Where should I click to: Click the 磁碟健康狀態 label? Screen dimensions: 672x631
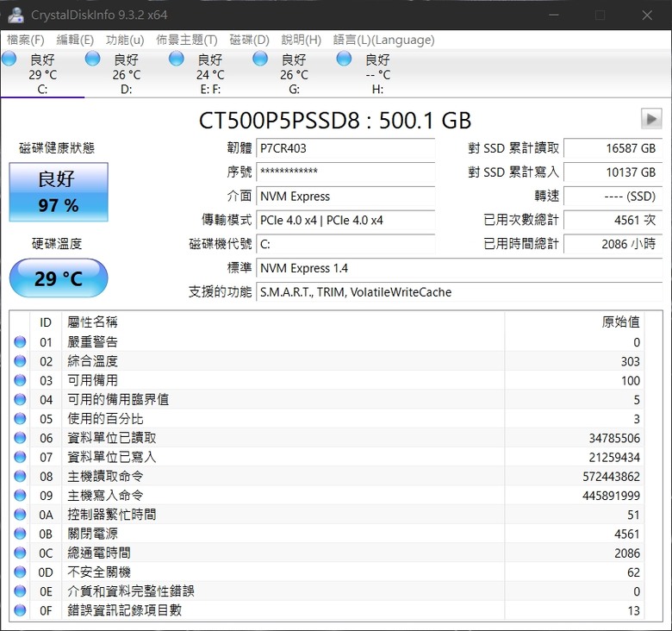(57, 148)
